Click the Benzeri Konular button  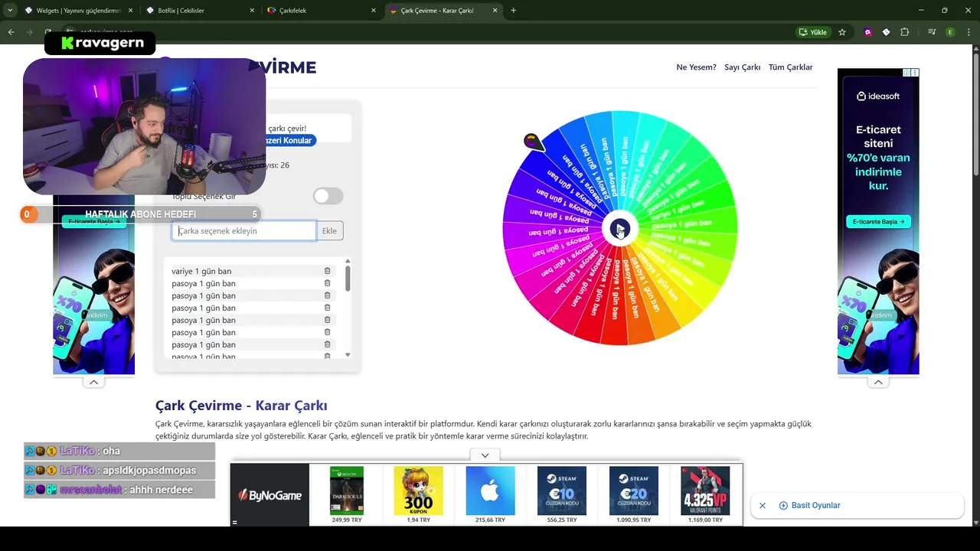(x=289, y=141)
